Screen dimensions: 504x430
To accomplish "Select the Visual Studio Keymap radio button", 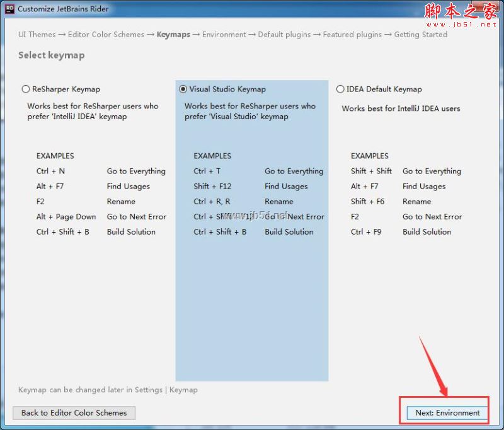I will (x=183, y=89).
